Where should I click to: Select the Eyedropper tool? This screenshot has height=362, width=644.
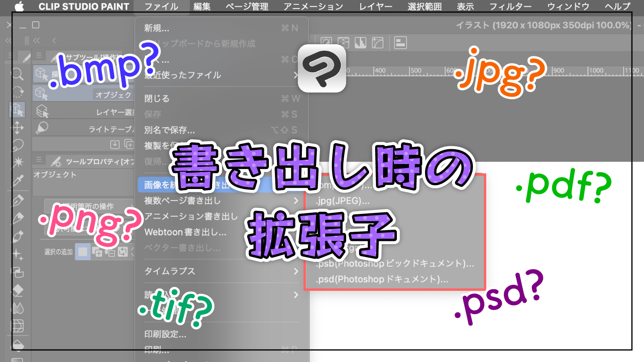click(17, 181)
